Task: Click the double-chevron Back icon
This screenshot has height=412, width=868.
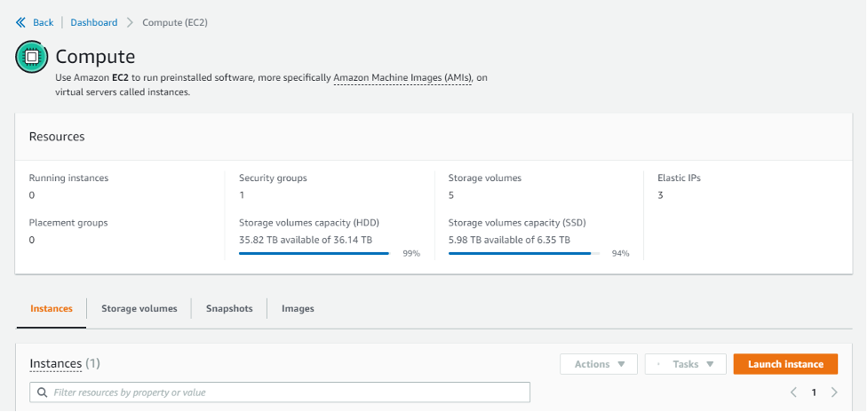Action: pos(21,22)
